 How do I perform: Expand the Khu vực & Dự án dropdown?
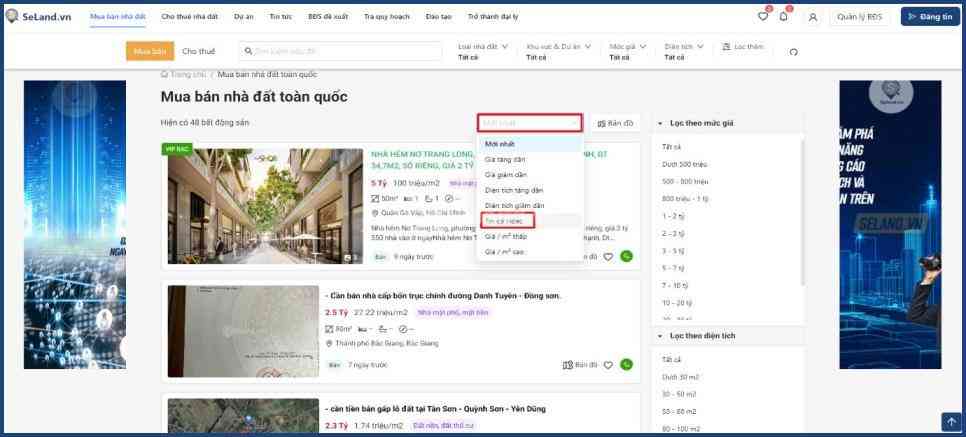pos(559,51)
